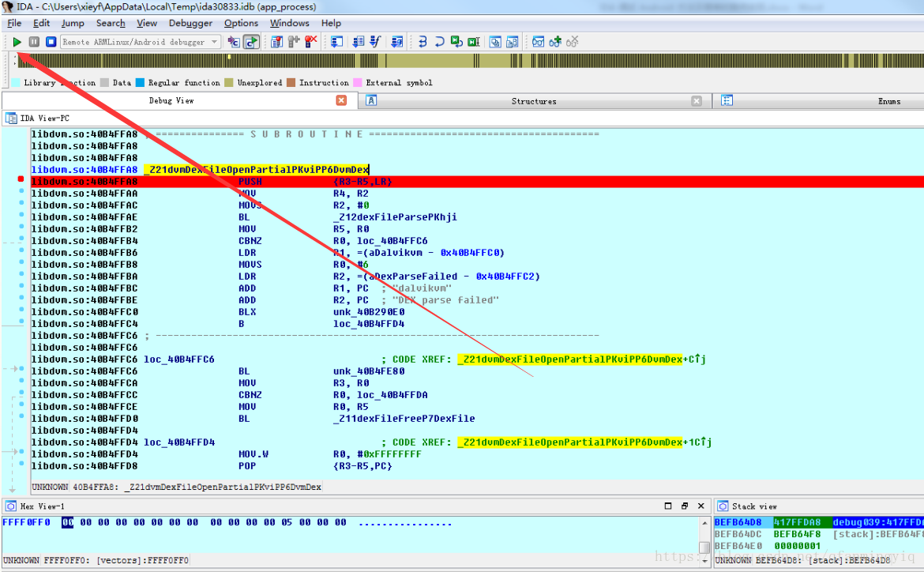Pause the debugged process

coord(34,42)
